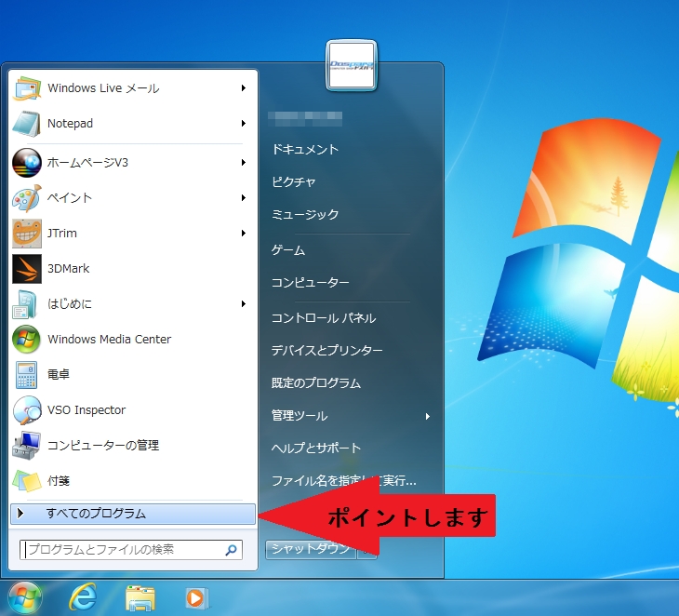This screenshot has height=616, width=679.
Task: Launch Windows Media Player from taskbar
Action: 196,598
